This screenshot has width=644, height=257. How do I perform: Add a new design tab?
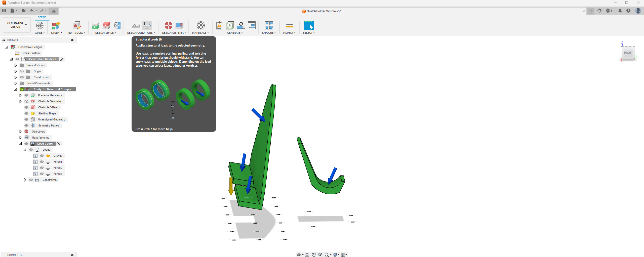591,11
